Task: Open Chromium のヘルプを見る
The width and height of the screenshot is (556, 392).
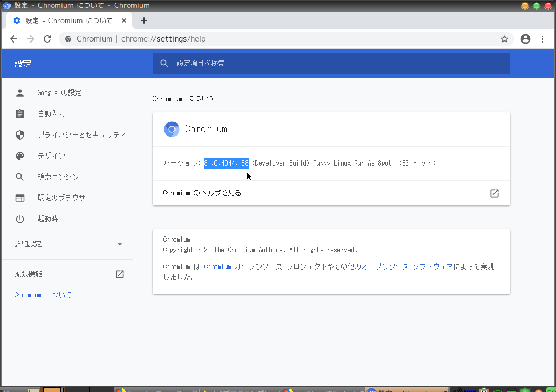Action: 201,193
